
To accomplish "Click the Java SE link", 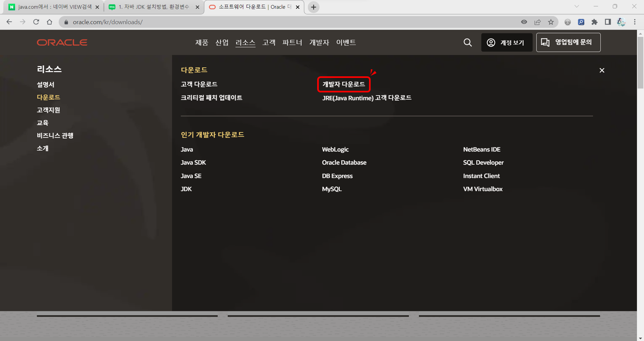I will point(191,176).
